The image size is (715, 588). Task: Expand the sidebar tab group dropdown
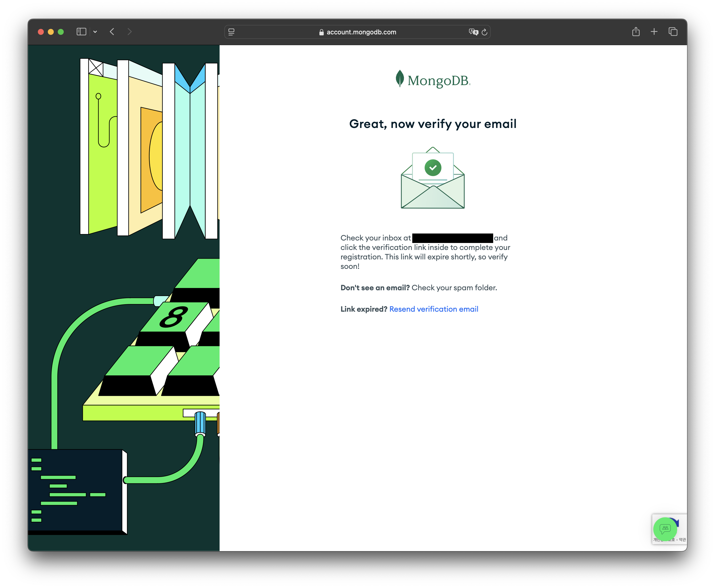click(x=95, y=32)
